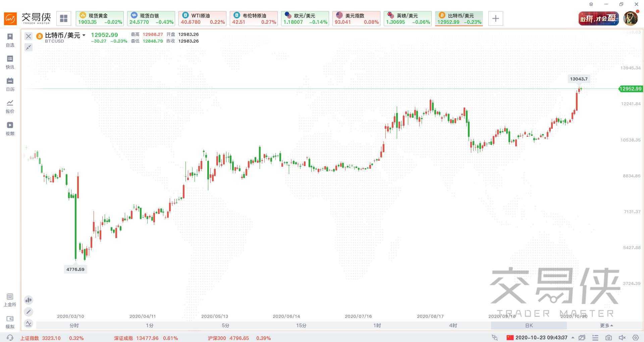Switch to 1分 timeframe
This screenshot has width=644, height=342.
[150, 326]
